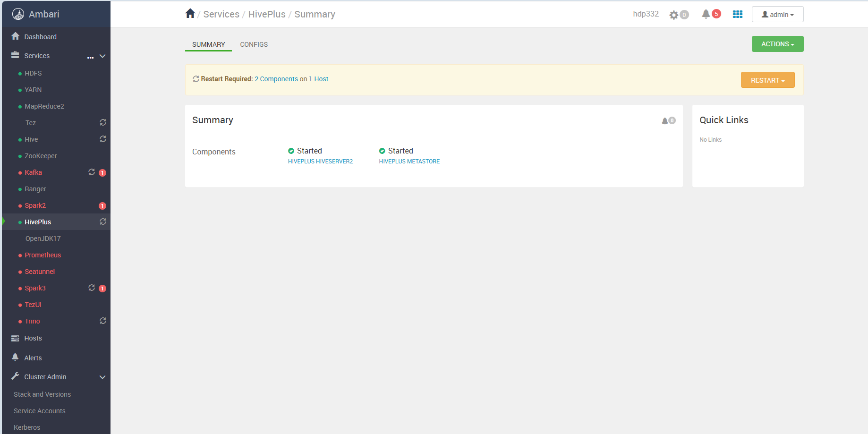The width and height of the screenshot is (868, 434).
Task: Open Service Accounts page
Action: [40, 411]
